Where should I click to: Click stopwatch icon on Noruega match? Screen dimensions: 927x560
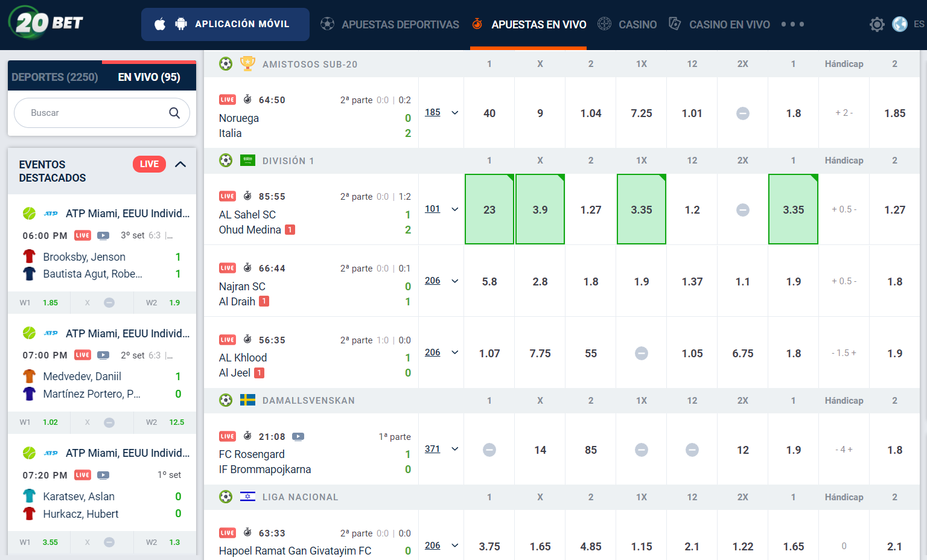pos(247,99)
